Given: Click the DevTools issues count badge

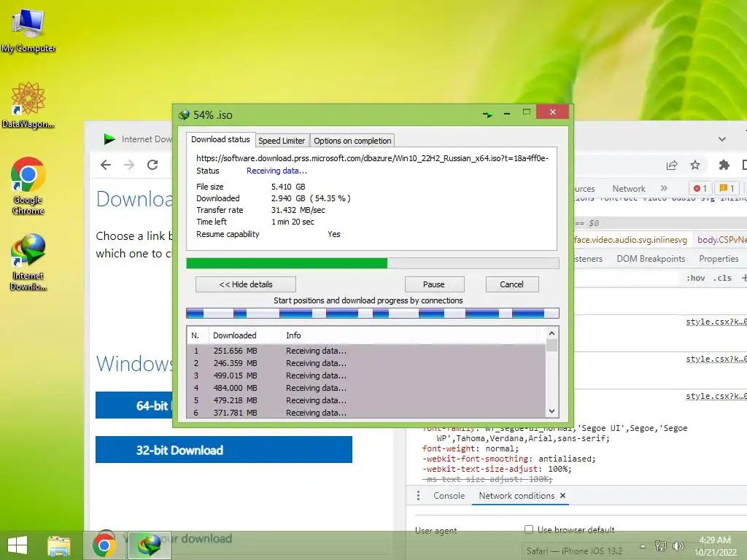Looking at the screenshot, I should coord(727,188).
